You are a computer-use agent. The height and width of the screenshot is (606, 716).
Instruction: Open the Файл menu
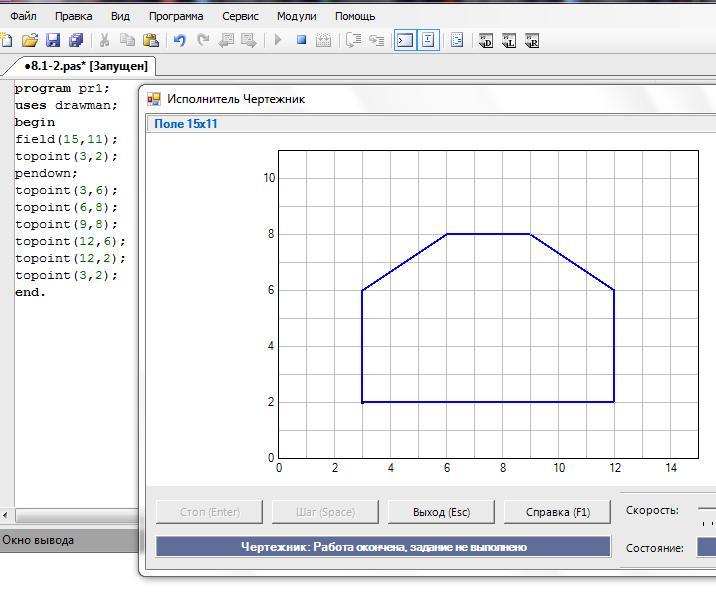tap(23, 16)
